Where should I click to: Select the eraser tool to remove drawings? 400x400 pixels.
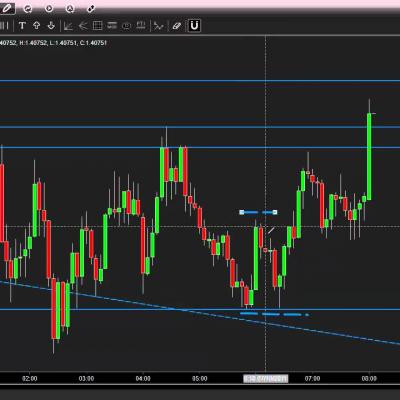176,26
